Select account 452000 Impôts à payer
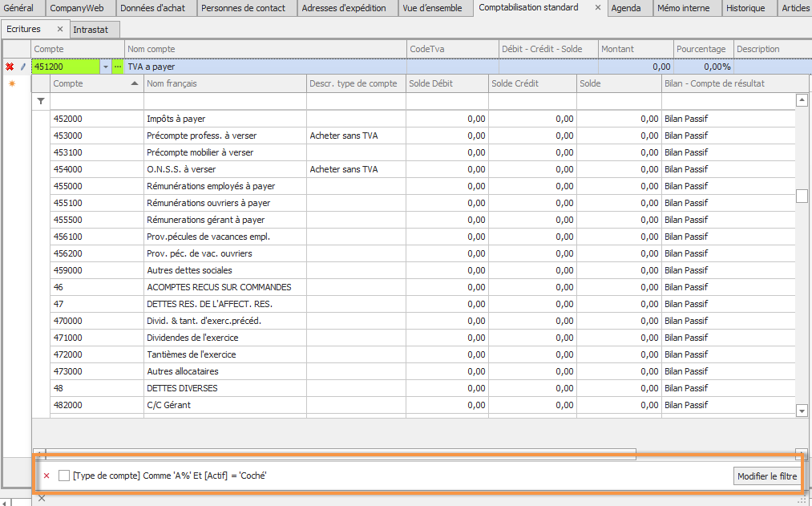 point(422,119)
